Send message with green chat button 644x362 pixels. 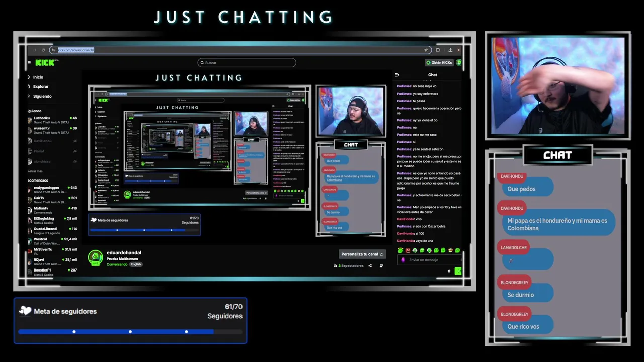click(x=458, y=271)
